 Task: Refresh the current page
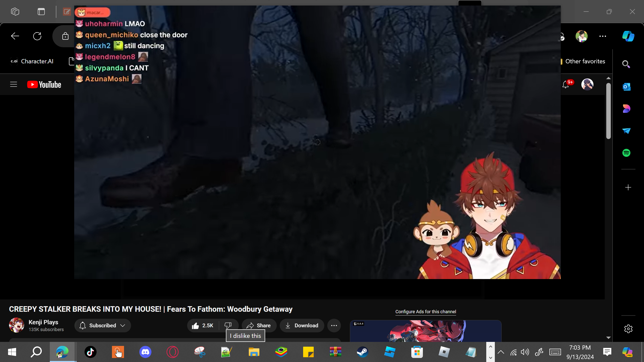pyautogui.click(x=37, y=36)
